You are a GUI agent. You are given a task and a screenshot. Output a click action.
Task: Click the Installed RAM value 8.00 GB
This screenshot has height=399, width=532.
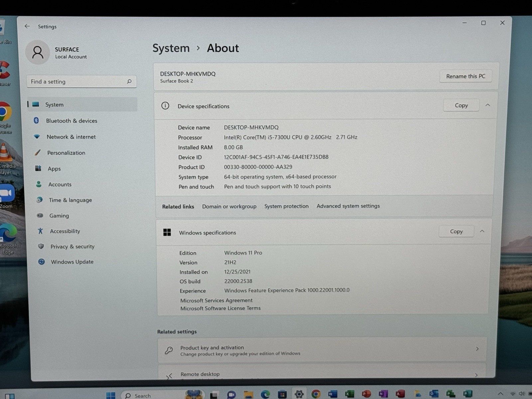(x=233, y=147)
